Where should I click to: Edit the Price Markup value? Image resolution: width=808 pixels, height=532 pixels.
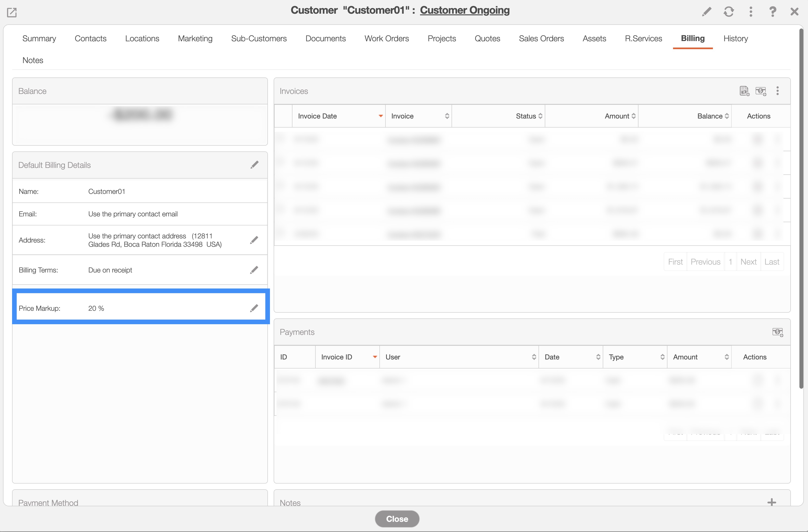(x=254, y=308)
